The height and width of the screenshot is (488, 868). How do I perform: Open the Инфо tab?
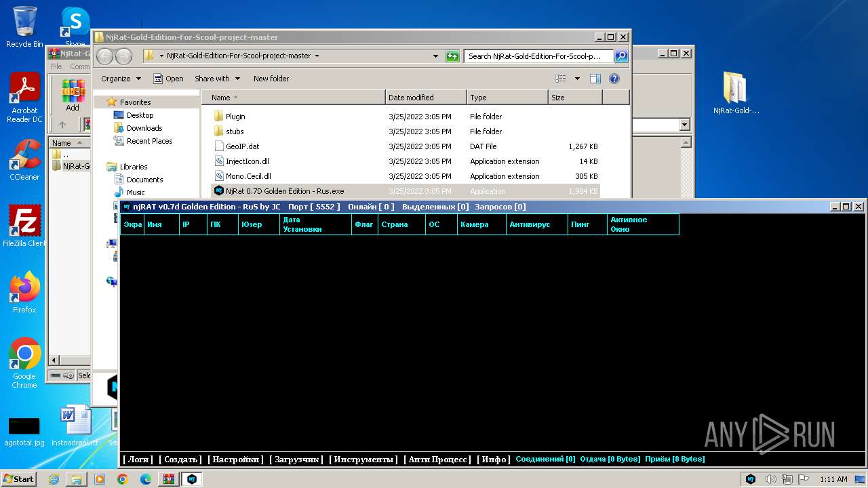[494, 460]
